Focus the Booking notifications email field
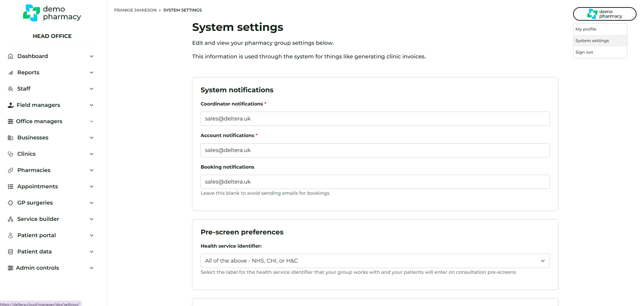Screen dimensions: 644x306 click(375, 182)
